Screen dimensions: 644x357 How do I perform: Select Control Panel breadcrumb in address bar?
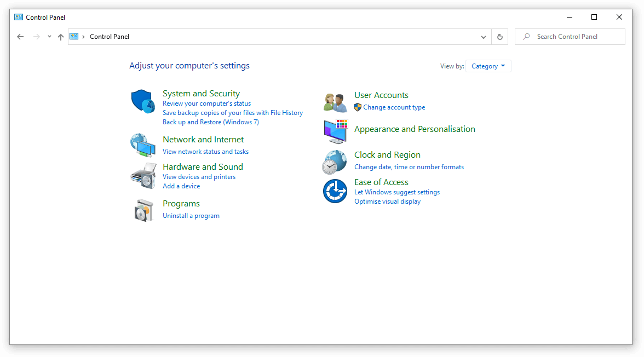coord(110,37)
